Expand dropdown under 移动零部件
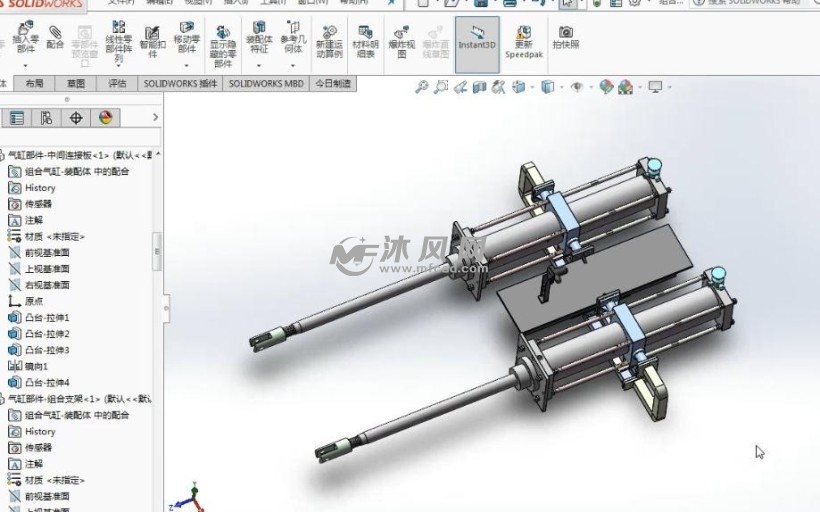This screenshot has width=820, height=512. [187, 66]
